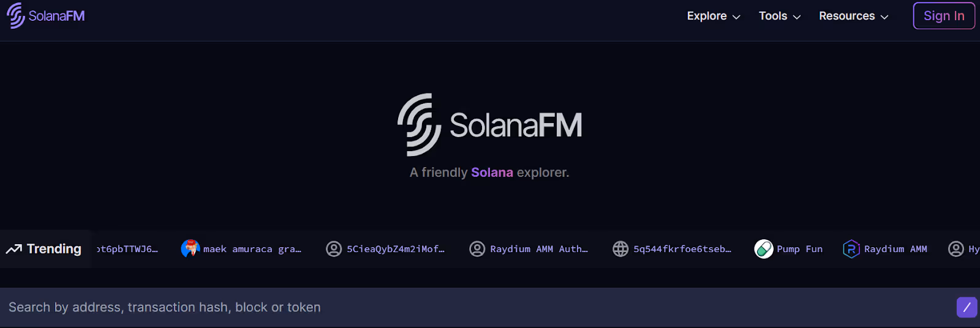Click the Raydium AMM hexagon icon
Viewport: 980px width, 328px height.
851,249
